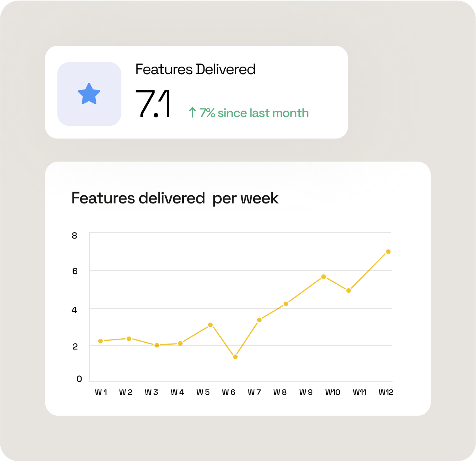Click the W4 x-axis label
The height and width of the screenshot is (461, 476).
pos(177,392)
